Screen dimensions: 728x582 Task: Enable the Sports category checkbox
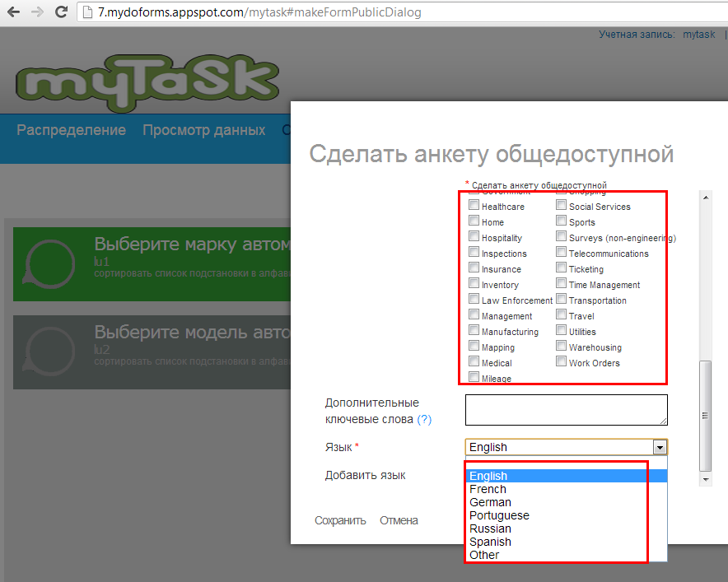point(561,221)
